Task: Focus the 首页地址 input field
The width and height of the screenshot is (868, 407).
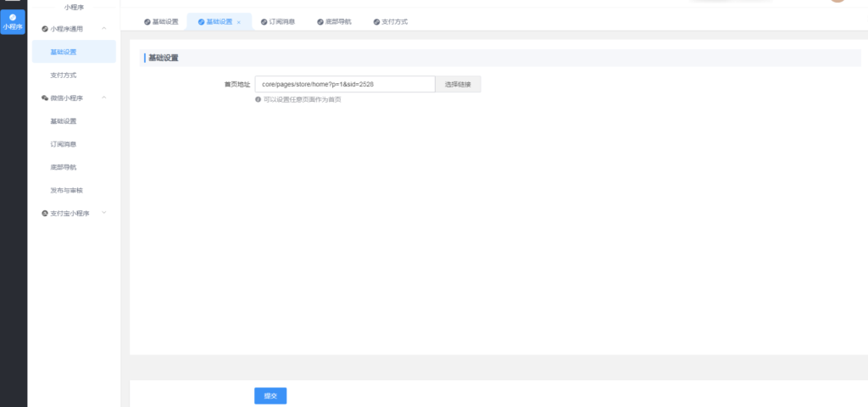Action: pos(344,85)
